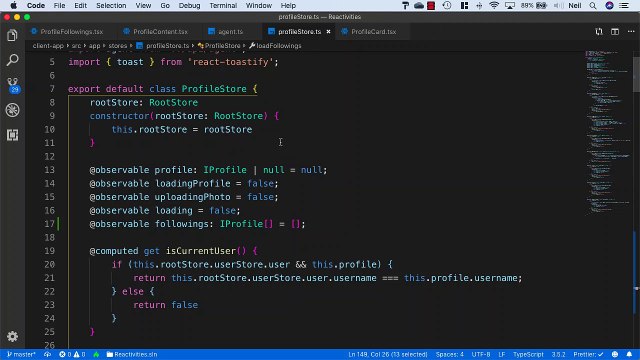Open the volume menu bar icon

[x=558, y=5]
